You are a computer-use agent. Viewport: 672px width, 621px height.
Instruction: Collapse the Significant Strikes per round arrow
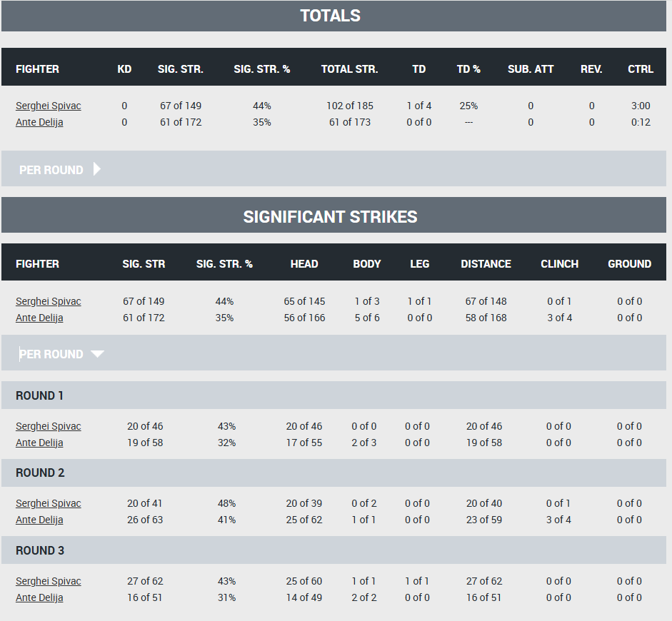click(97, 354)
